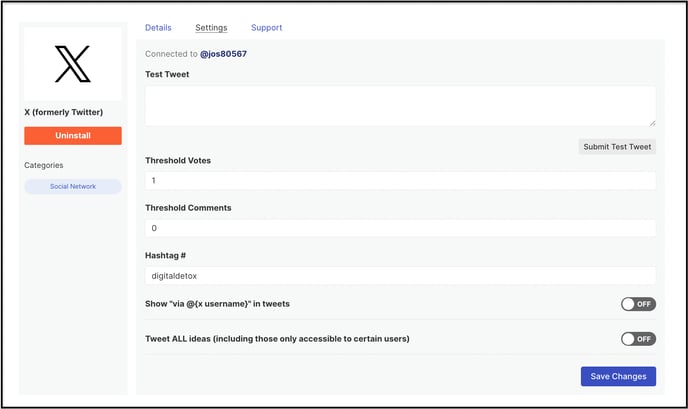Image resolution: width=688 pixels, height=409 pixels.
Task: Click the Categories heading text
Action: point(44,165)
